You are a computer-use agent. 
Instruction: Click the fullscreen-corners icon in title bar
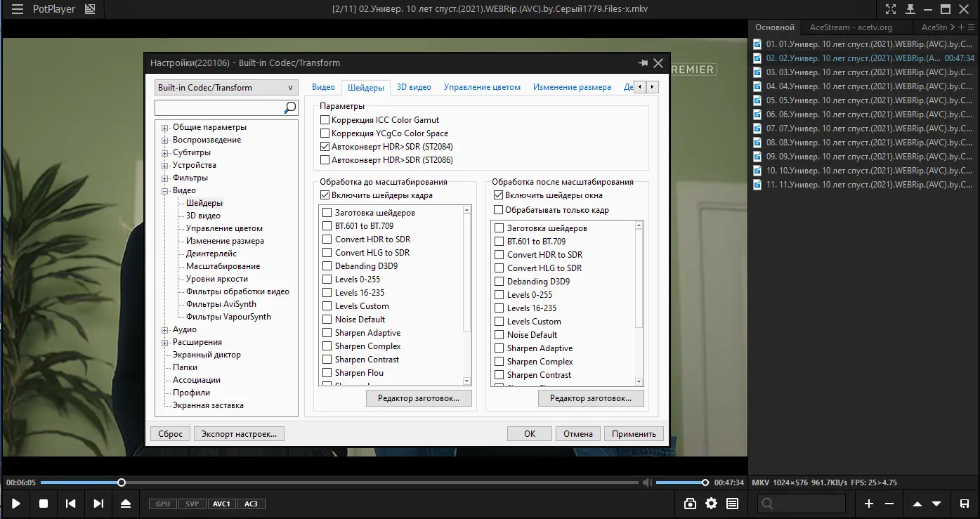[x=891, y=9]
